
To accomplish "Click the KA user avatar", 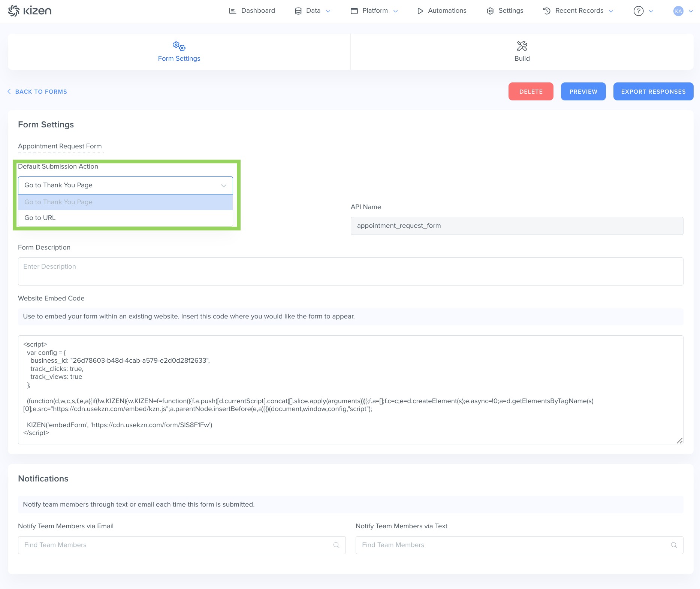I will (678, 11).
